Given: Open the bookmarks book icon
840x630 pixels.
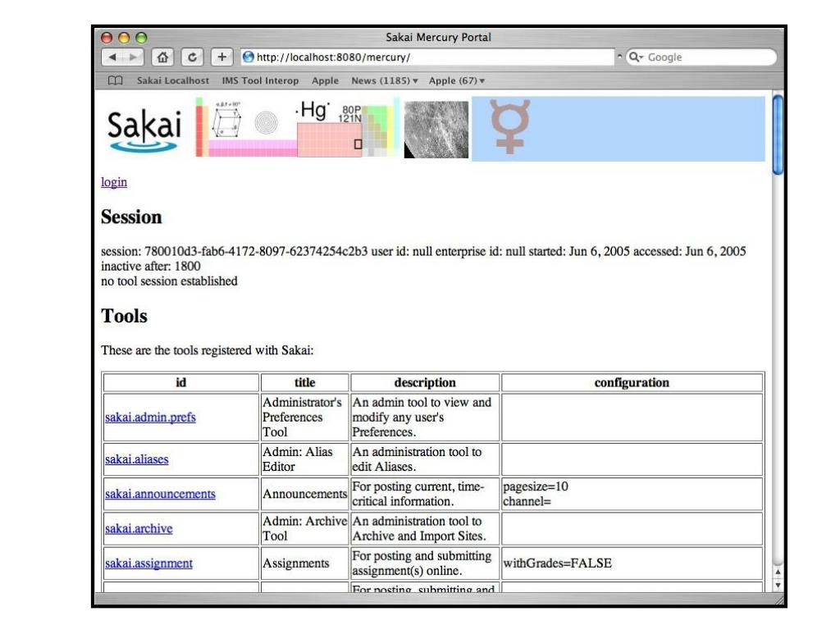Looking at the screenshot, I should (115, 80).
